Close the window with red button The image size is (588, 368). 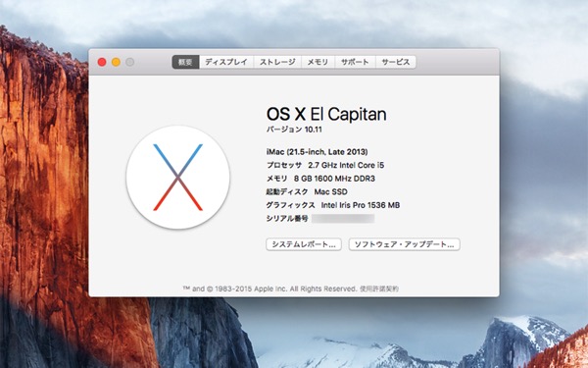[102, 62]
